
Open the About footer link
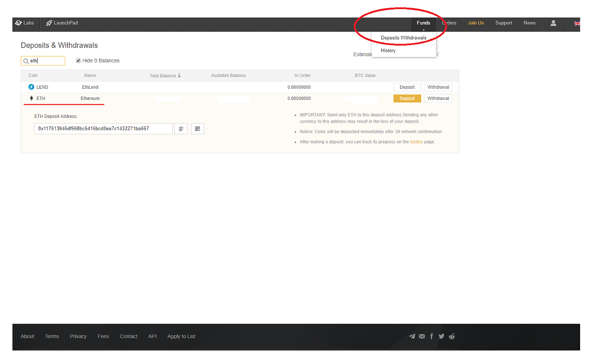[x=27, y=336]
